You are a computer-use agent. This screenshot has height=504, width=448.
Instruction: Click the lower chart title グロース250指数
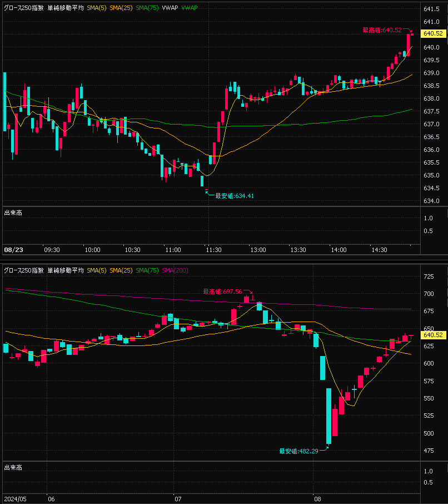24,271
